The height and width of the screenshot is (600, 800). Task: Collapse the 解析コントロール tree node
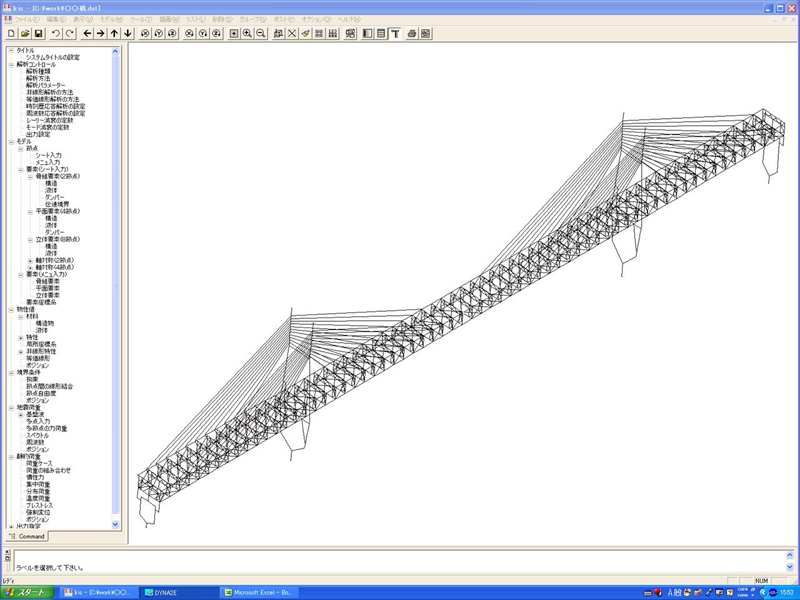pos(11,65)
